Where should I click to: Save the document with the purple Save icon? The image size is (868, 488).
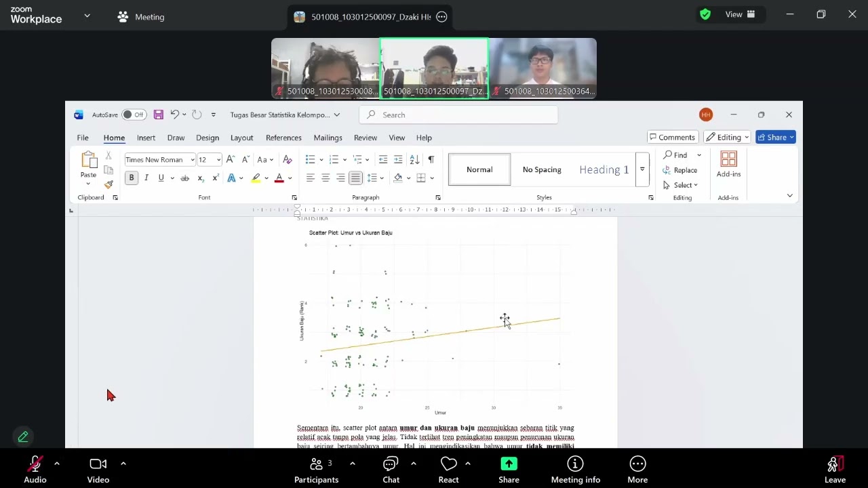158,115
